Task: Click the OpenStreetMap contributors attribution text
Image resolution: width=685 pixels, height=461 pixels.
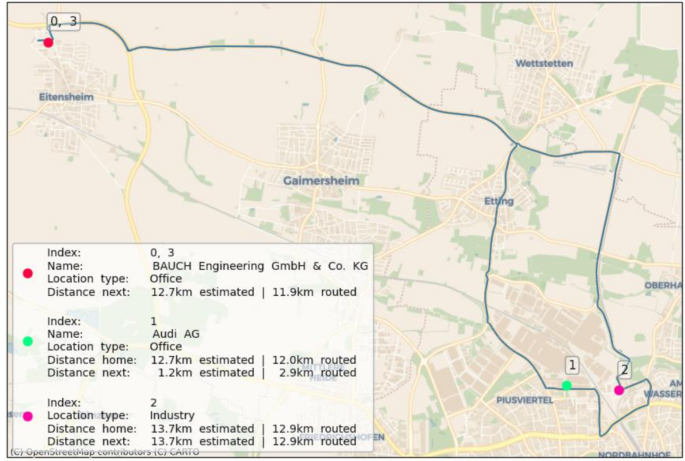Action: 104,452
